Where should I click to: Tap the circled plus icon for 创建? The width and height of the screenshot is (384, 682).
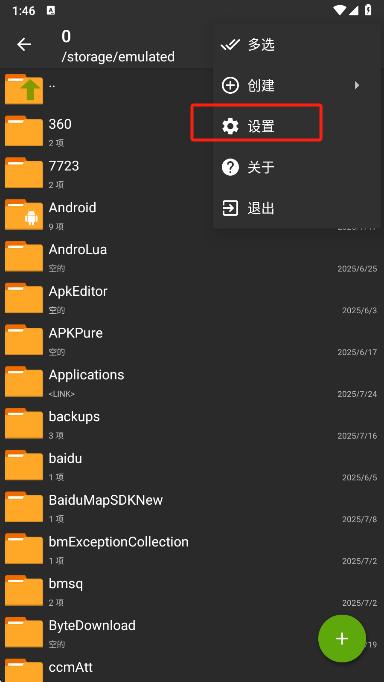click(230, 85)
